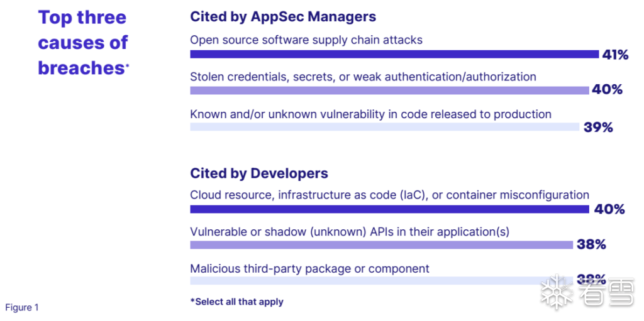This screenshot has height=321, width=644.
Task: Click the 38% value beside the shadow APIs bar
Action: (591, 244)
